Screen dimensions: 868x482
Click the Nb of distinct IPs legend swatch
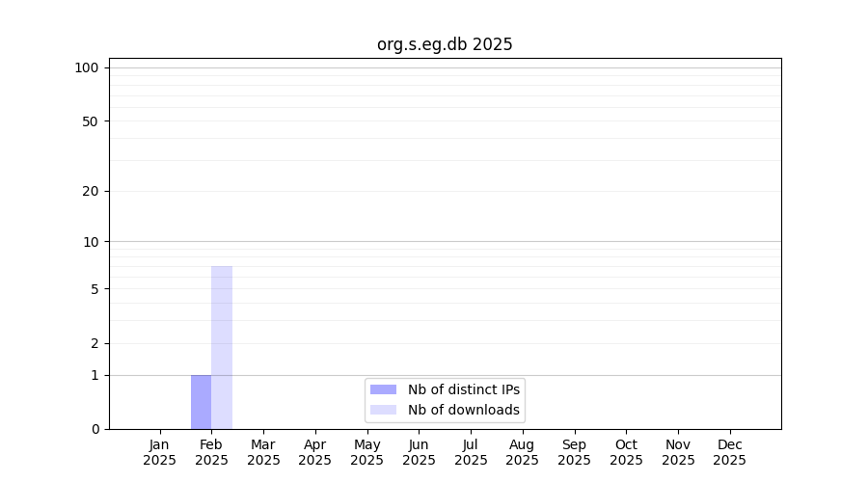(x=383, y=389)
